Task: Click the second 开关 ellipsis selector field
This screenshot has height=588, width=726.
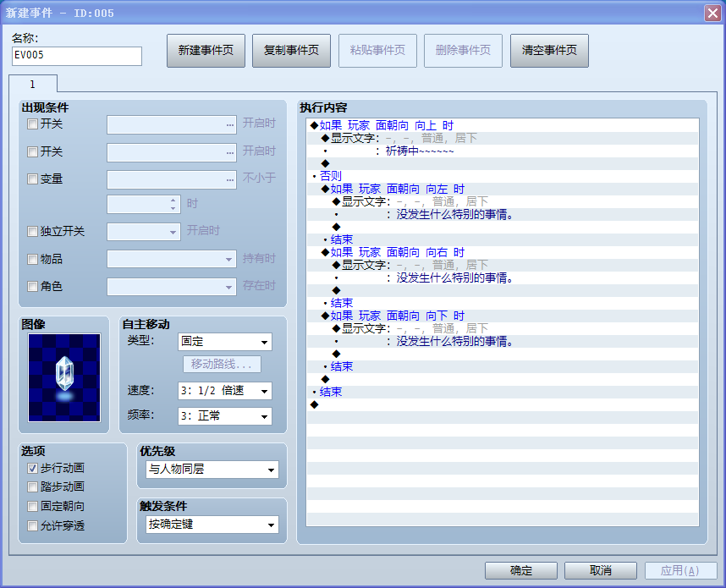Action: 171,152
